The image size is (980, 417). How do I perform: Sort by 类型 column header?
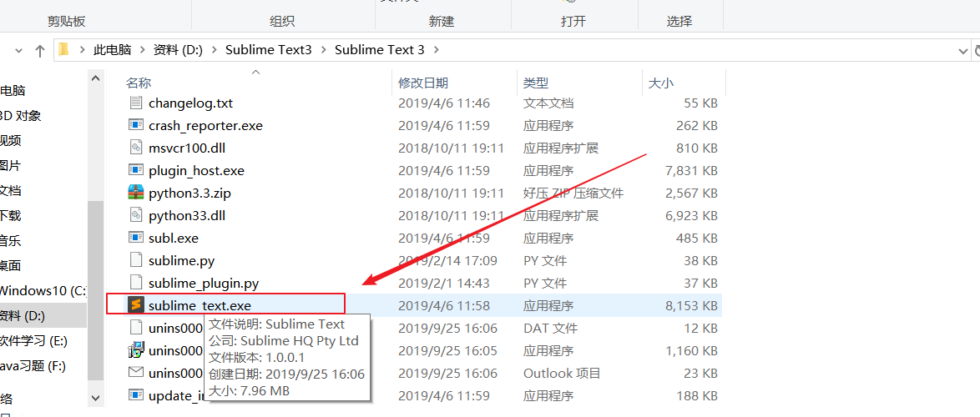[x=536, y=83]
